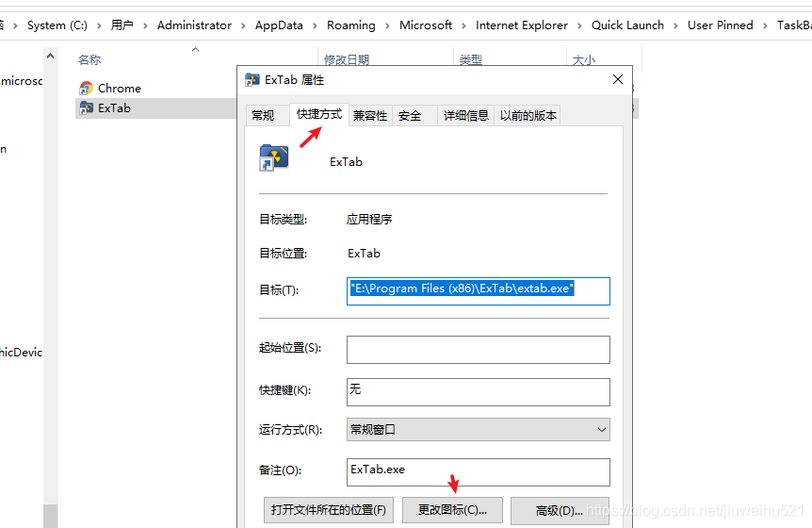Close the ExTab 属性 dialog
The height and width of the screenshot is (528, 812).
click(x=617, y=79)
